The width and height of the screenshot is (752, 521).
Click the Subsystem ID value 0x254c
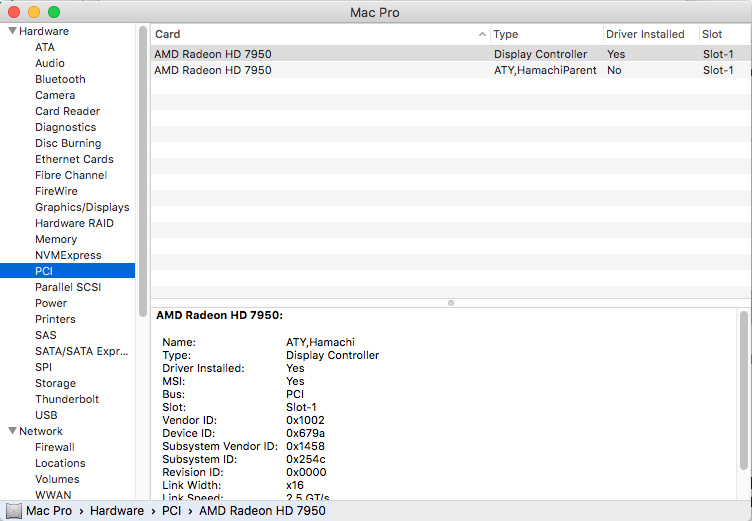(306, 459)
